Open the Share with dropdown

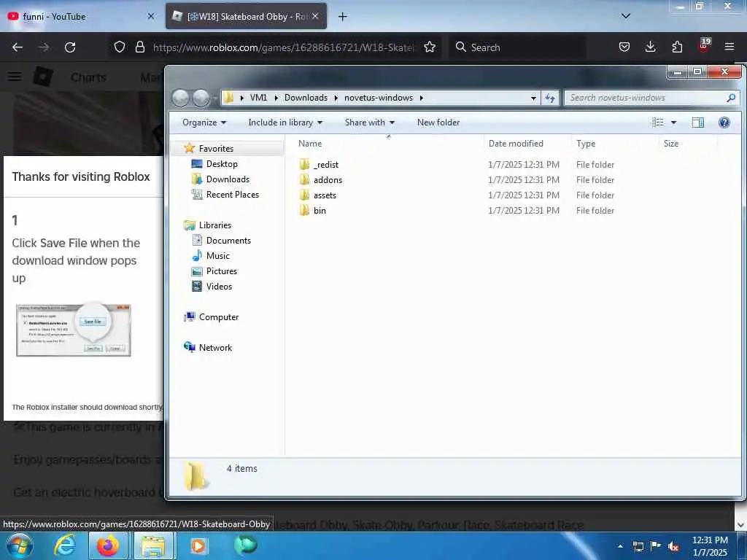pos(370,122)
